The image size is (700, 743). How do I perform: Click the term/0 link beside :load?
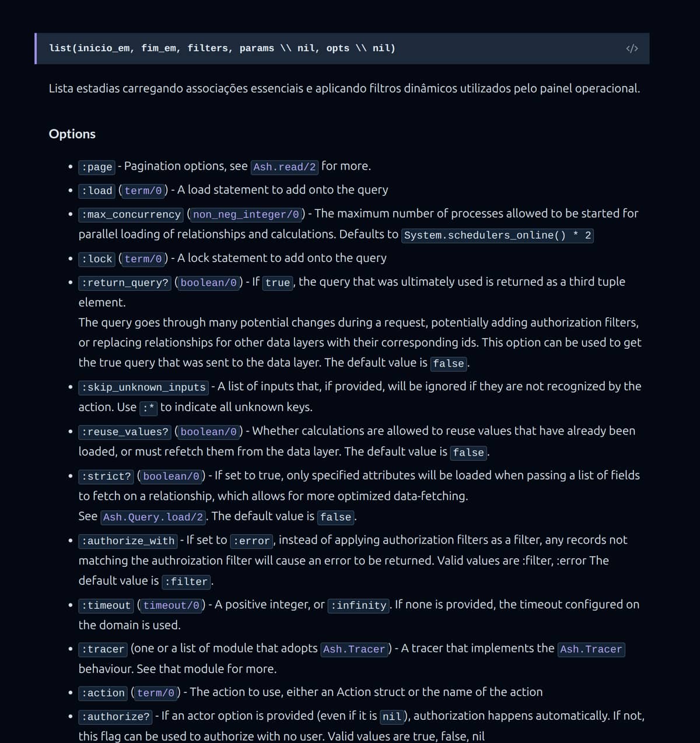click(x=143, y=191)
